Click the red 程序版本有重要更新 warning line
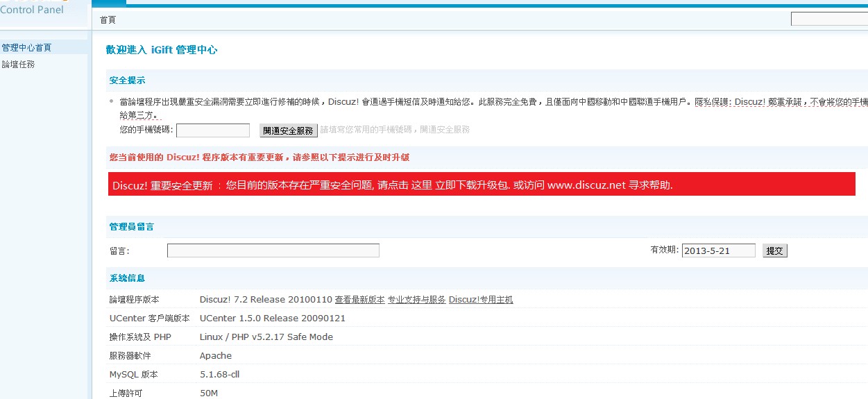This screenshot has width=868, height=399. point(259,158)
